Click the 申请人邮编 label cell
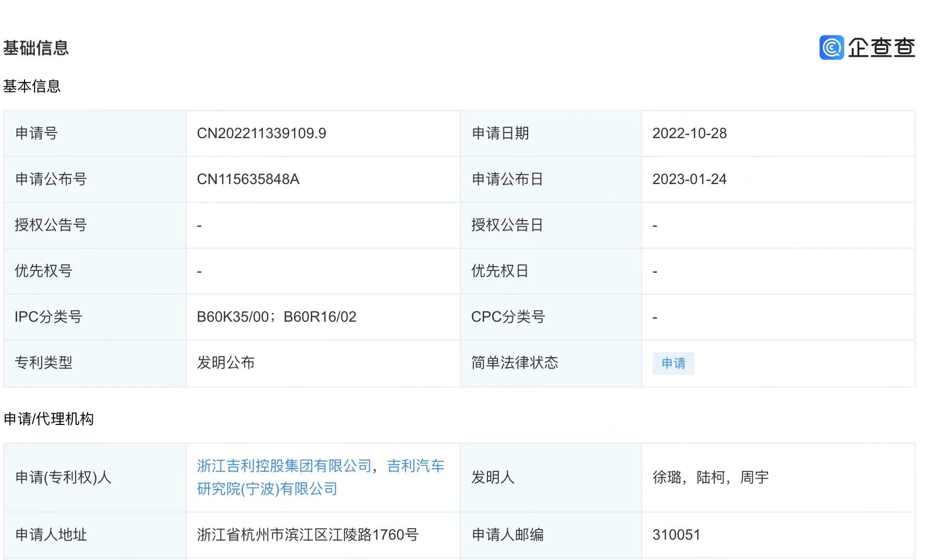The height and width of the screenshot is (560, 928). click(x=551, y=535)
